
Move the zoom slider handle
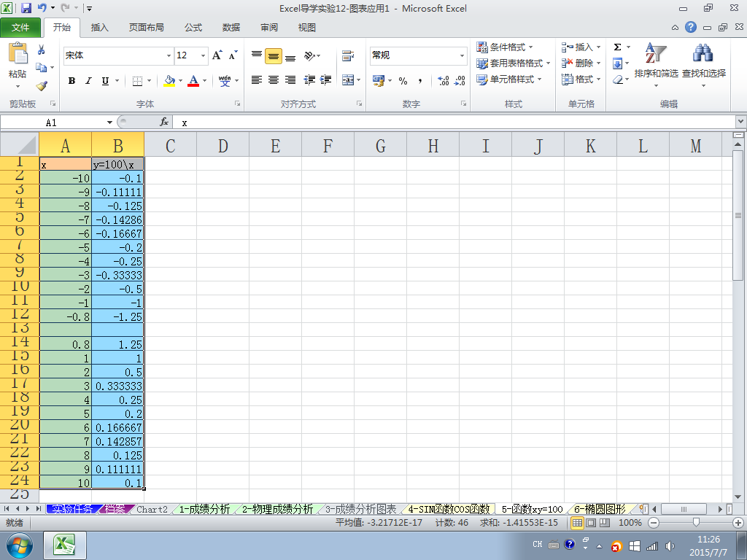[x=696, y=523]
